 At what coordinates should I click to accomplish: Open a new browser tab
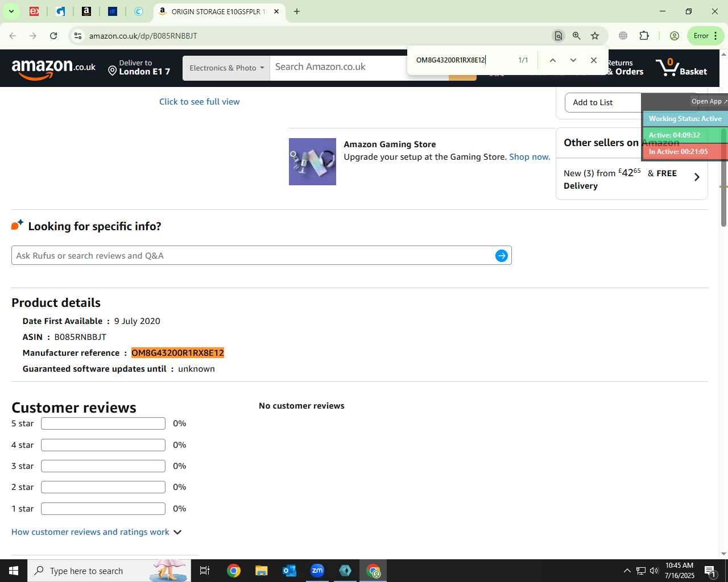point(297,11)
